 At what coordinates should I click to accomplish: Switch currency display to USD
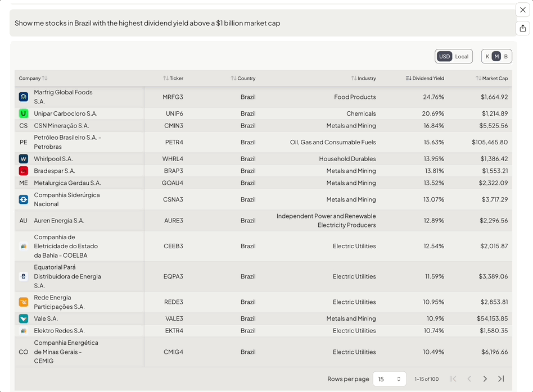point(444,56)
